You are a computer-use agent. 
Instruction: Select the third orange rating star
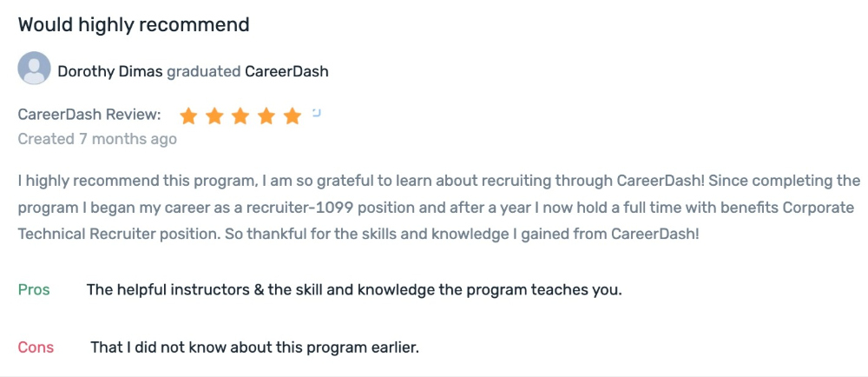click(240, 116)
